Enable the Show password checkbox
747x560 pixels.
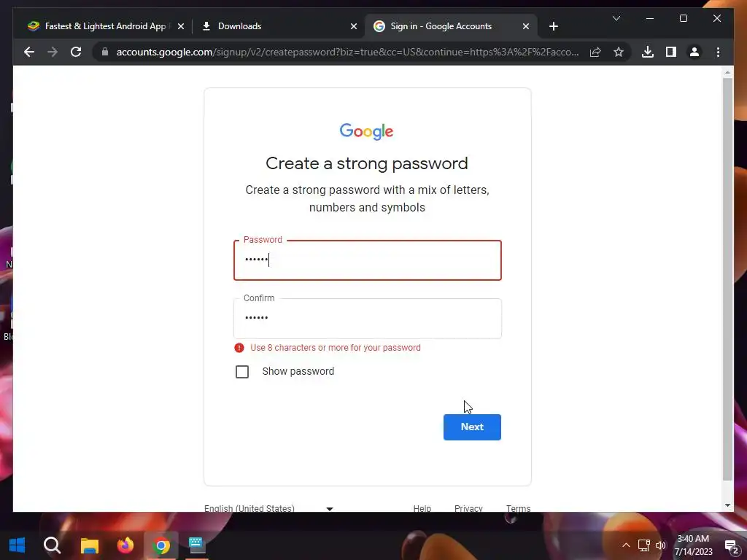[x=242, y=371]
